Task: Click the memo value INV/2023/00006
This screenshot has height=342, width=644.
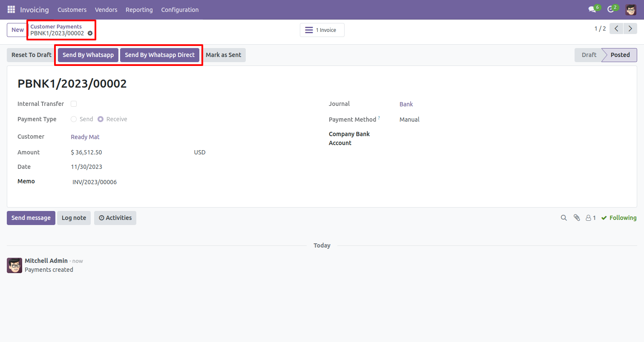Action: [95, 182]
